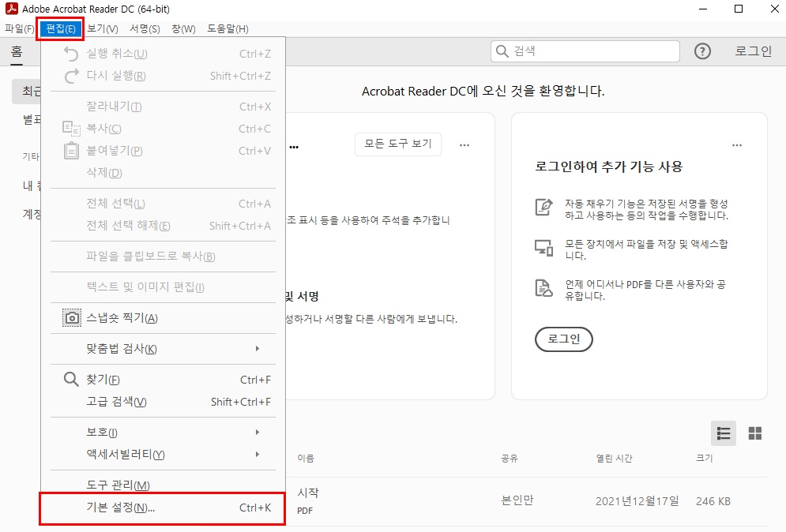Screen dimensions: 786x532
Task: Click 복사(C) menu entry
Action: (163, 129)
